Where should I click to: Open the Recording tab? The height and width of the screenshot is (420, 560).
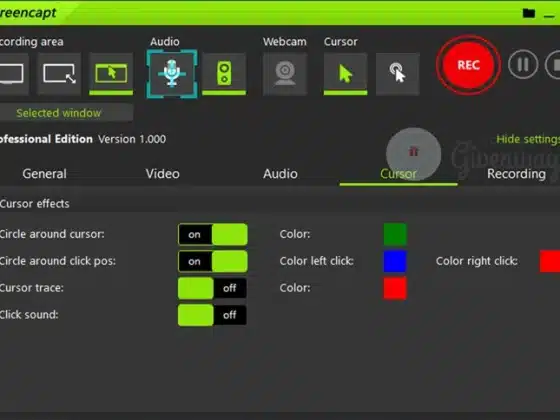coord(516,174)
